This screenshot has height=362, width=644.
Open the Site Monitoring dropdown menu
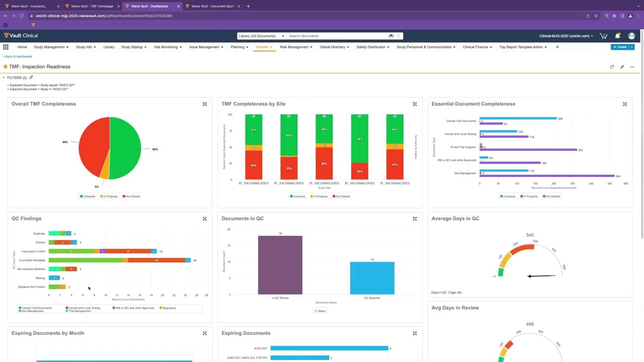168,47
